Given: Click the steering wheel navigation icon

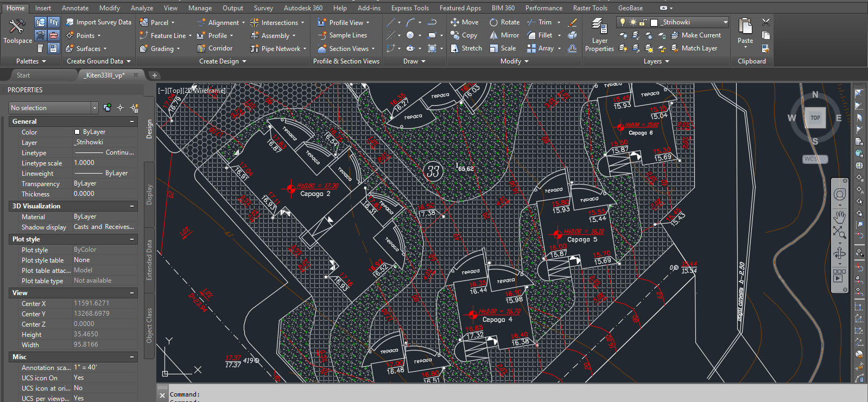Looking at the screenshot, I should coord(840,195).
